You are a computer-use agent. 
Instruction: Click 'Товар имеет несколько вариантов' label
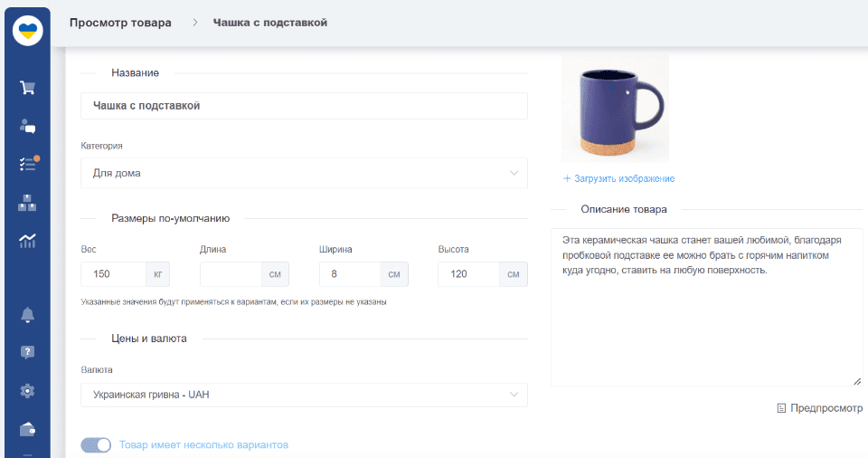pos(203,444)
